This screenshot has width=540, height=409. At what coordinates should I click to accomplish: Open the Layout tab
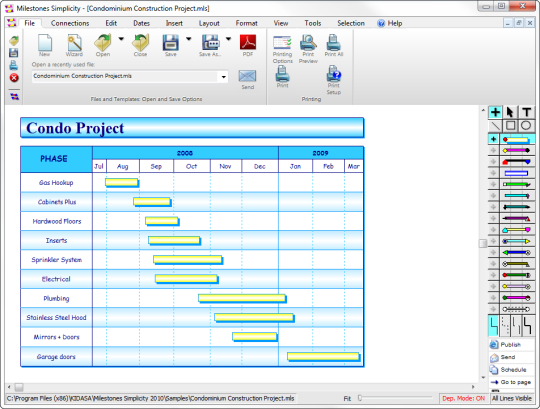click(x=209, y=23)
